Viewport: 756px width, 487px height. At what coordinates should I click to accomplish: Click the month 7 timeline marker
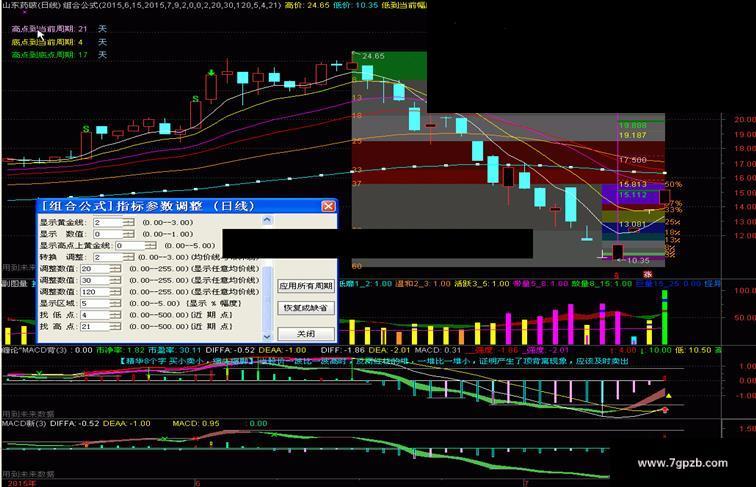(526, 483)
